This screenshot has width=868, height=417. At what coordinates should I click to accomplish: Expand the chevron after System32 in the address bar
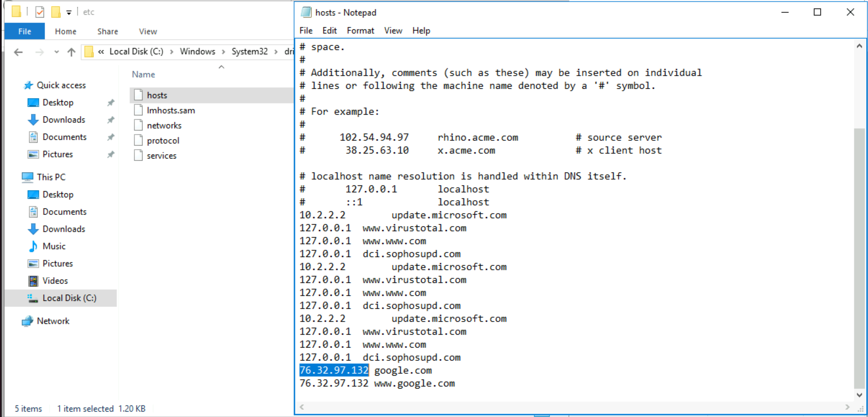click(x=276, y=52)
